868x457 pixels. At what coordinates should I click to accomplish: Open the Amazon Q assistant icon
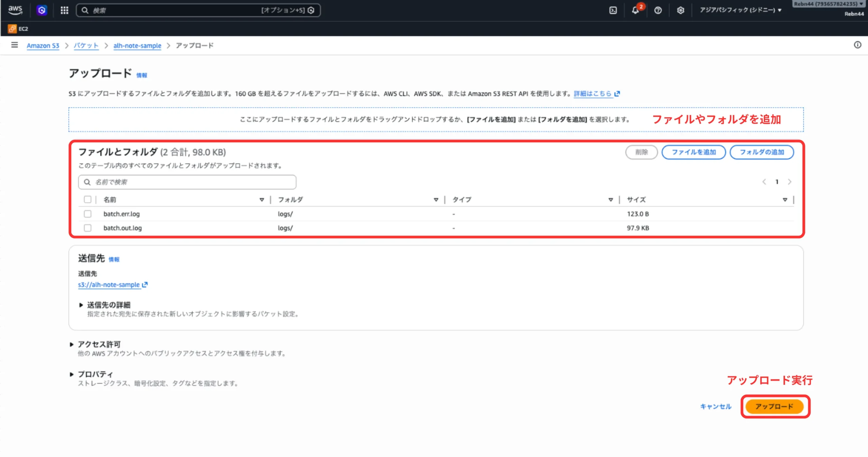pos(42,10)
